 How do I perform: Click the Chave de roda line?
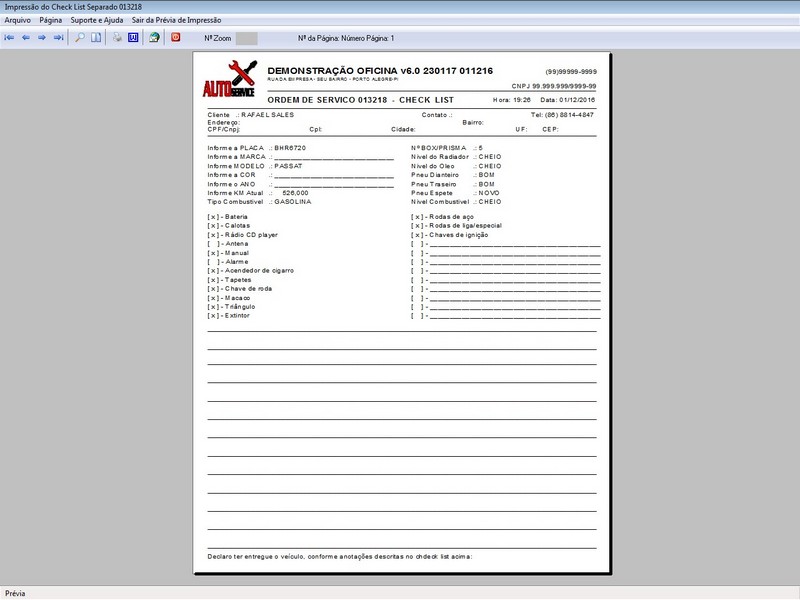[x=240, y=289]
